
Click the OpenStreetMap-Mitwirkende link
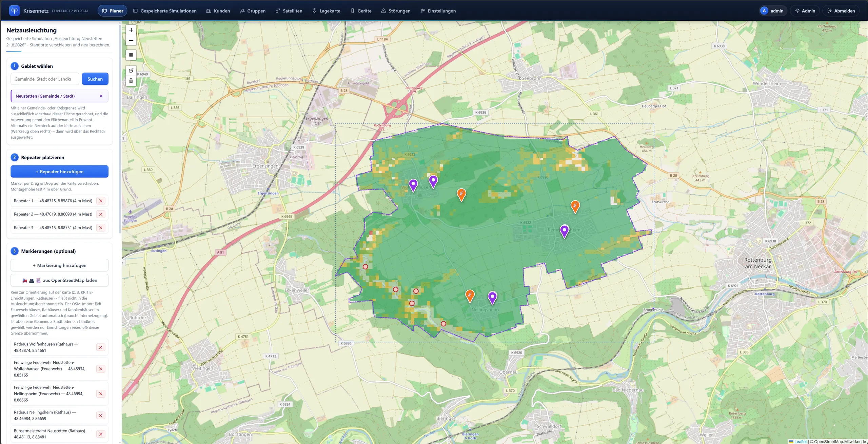(x=840, y=441)
